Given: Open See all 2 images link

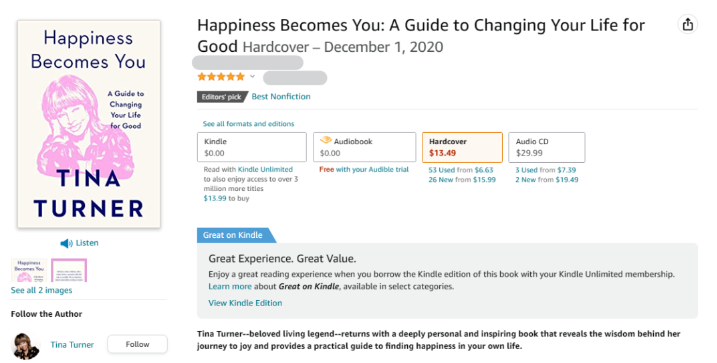Looking at the screenshot, I should pos(42,290).
